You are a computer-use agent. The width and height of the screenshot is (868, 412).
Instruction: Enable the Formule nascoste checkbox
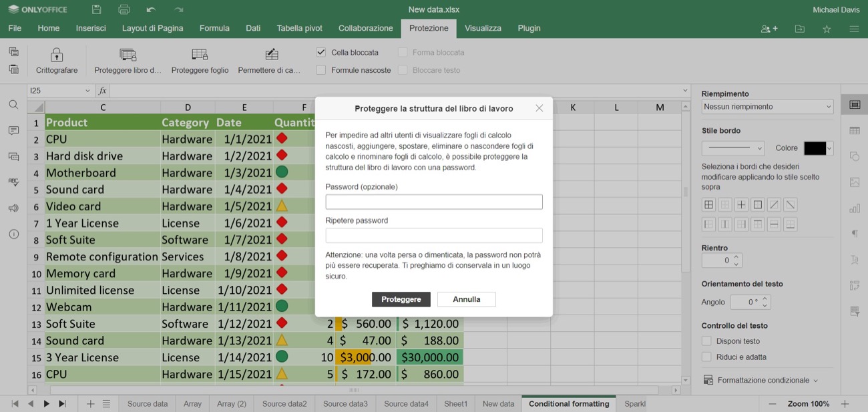pos(321,70)
